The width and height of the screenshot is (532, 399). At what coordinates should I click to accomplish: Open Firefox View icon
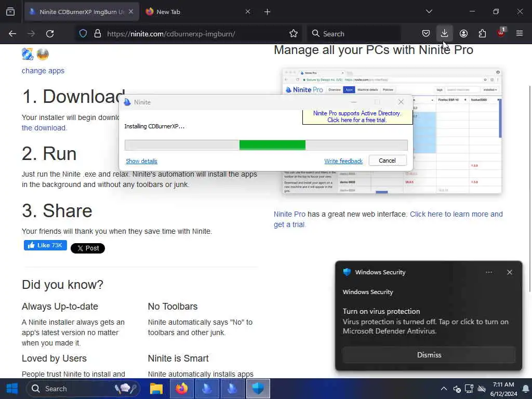coord(10,11)
